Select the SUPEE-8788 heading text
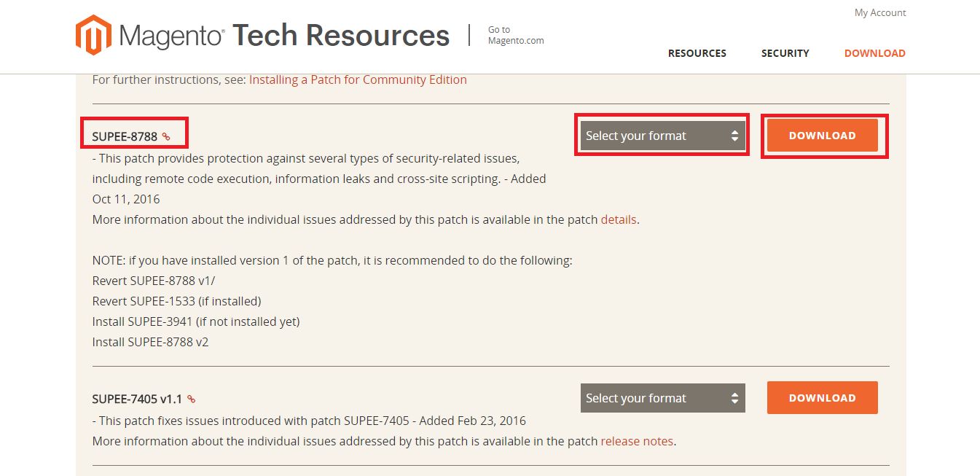This screenshot has height=476, width=980. 125,136
